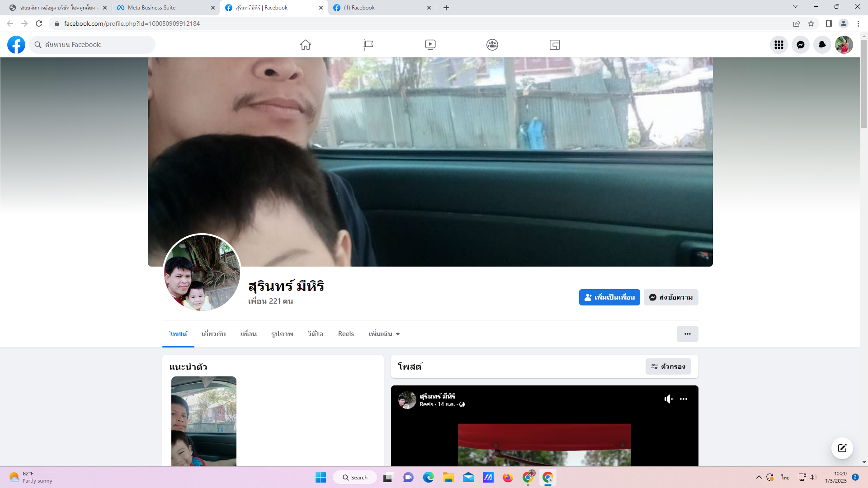868x488 pixels.
Task: Click the ส่งข้อความ button
Action: (x=671, y=297)
